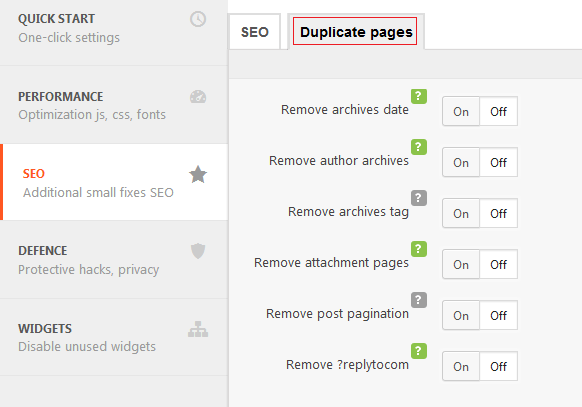This screenshot has width=582, height=407.
Task: Turn On Remove archives date
Action: point(461,111)
